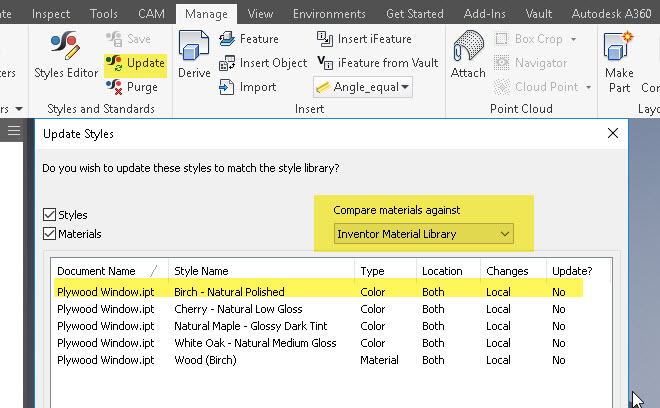Click the Import tool
The image size is (660, 408).
tap(248, 87)
